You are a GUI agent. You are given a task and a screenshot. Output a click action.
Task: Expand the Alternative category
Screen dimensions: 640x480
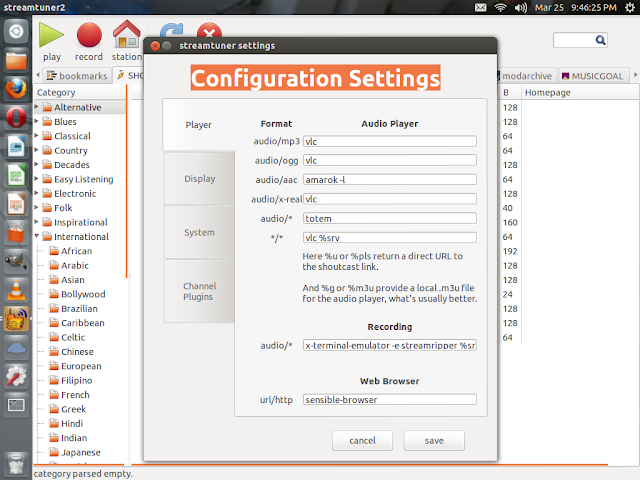click(x=36, y=107)
